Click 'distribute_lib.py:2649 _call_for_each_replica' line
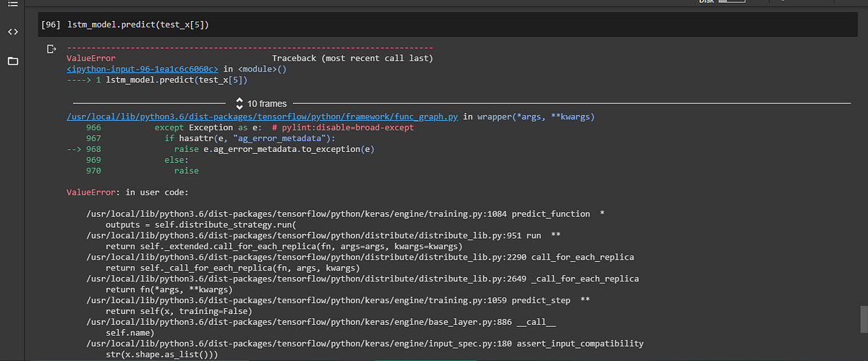This screenshot has height=361, width=868. pos(362,279)
